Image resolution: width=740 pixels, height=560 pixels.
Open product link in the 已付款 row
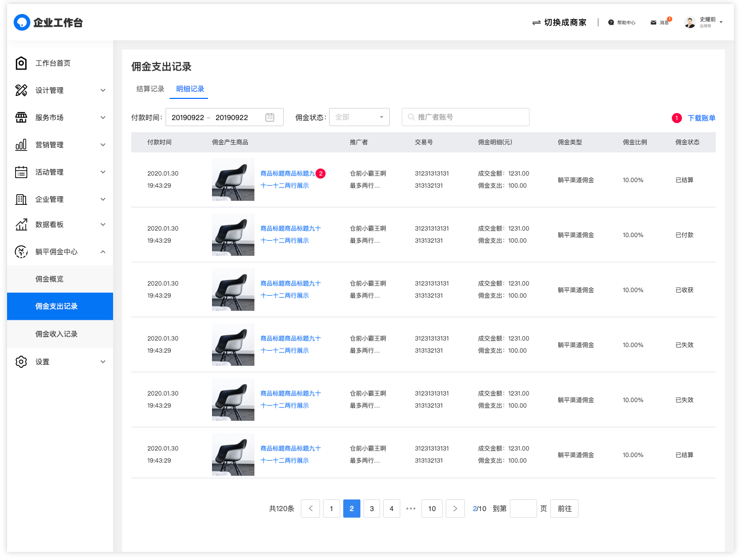click(291, 235)
